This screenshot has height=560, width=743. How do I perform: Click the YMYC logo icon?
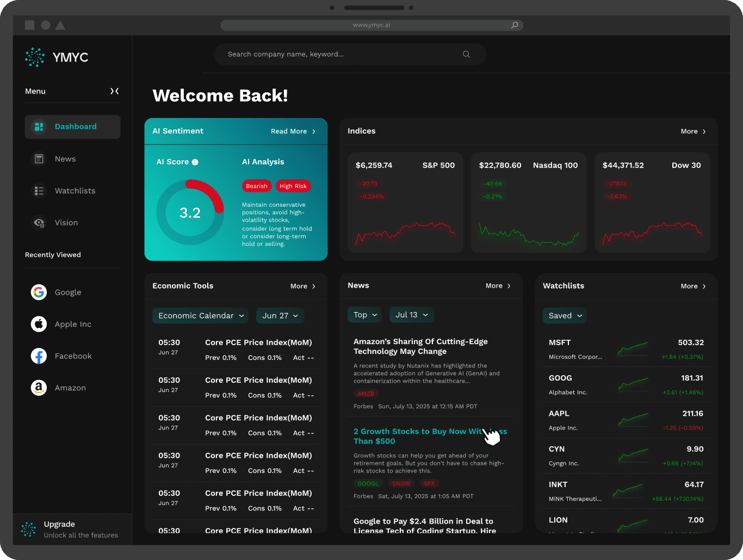point(35,57)
